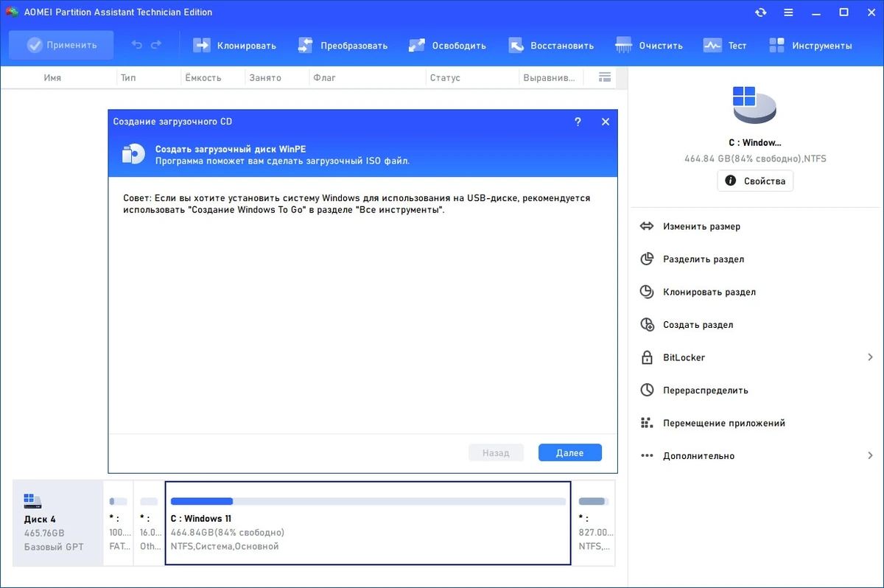
Task: Expand the BitLocker submenu chevron
Action: point(870,357)
